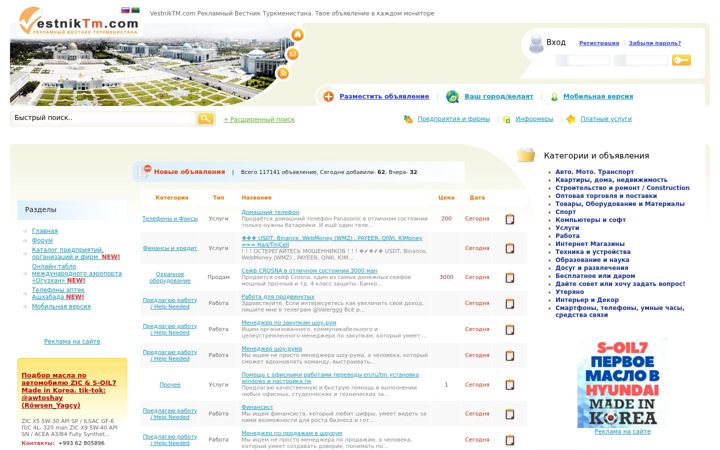This screenshot has height=450, width=720.
Task: Select category Работа
Action: (x=568, y=236)
